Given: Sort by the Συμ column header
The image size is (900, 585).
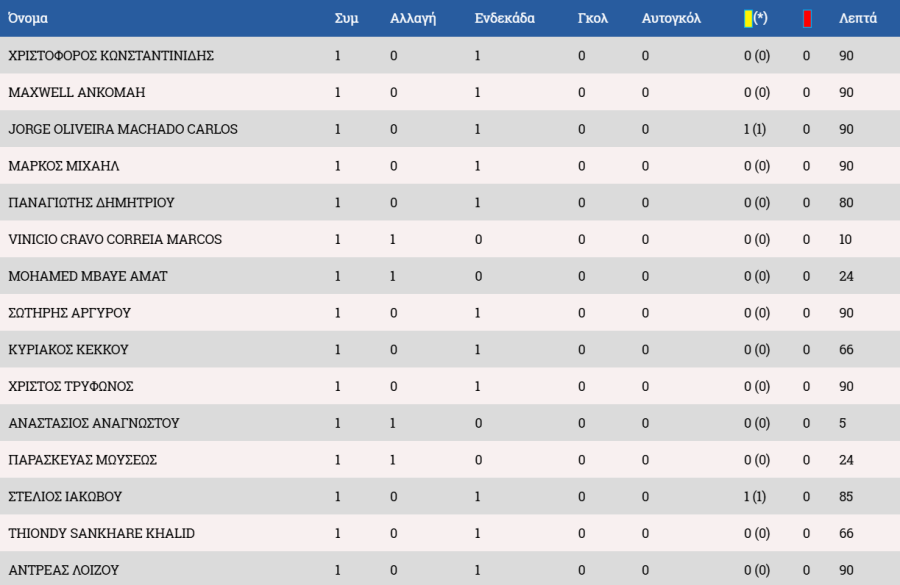Looking at the screenshot, I should coord(346,18).
